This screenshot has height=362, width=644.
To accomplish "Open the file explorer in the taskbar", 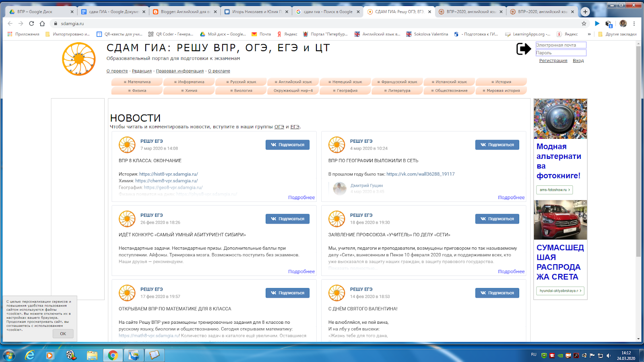I will click(x=92, y=355).
